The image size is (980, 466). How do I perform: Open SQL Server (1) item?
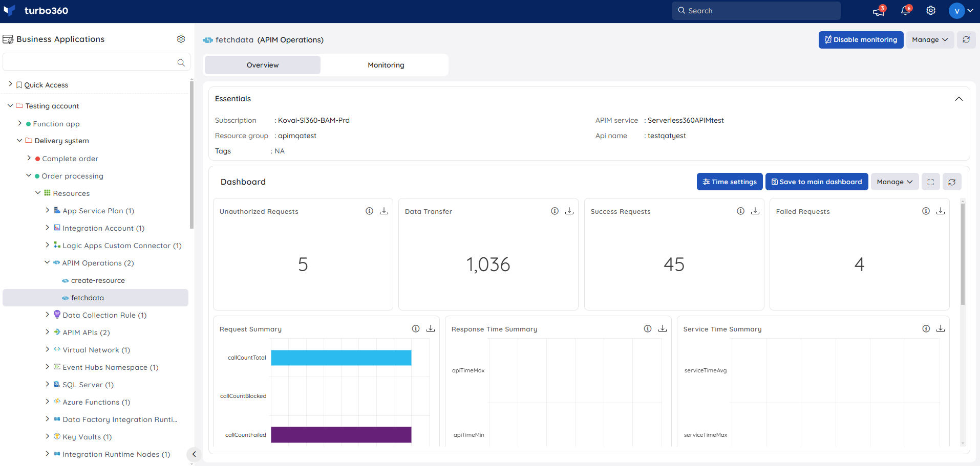[88, 385]
